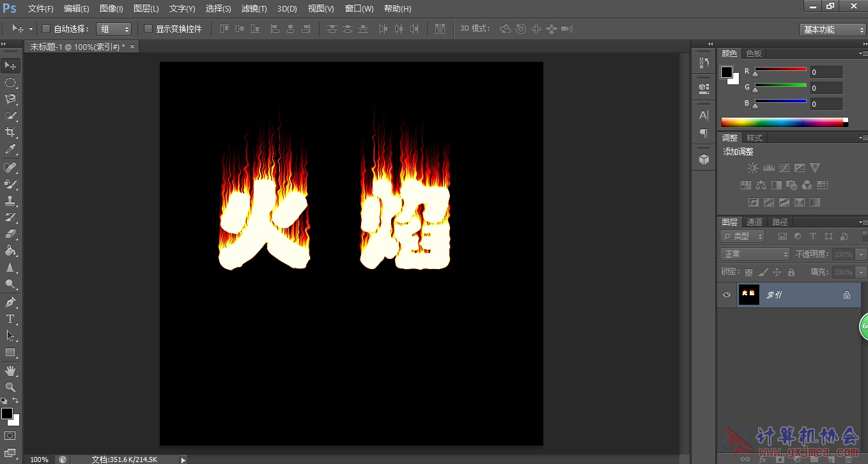Image resolution: width=868 pixels, height=464 pixels.
Task: Click the foreground color swatch in Color panel
Action: (727, 72)
